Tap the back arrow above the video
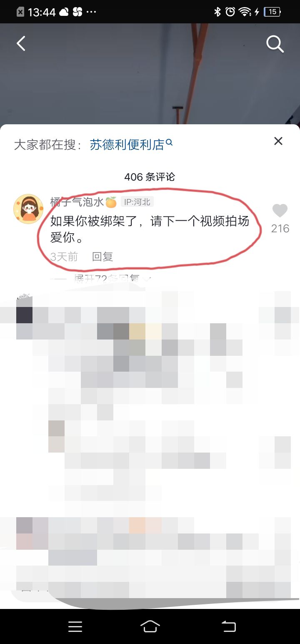The width and height of the screenshot is (300, 644). pos(21,43)
